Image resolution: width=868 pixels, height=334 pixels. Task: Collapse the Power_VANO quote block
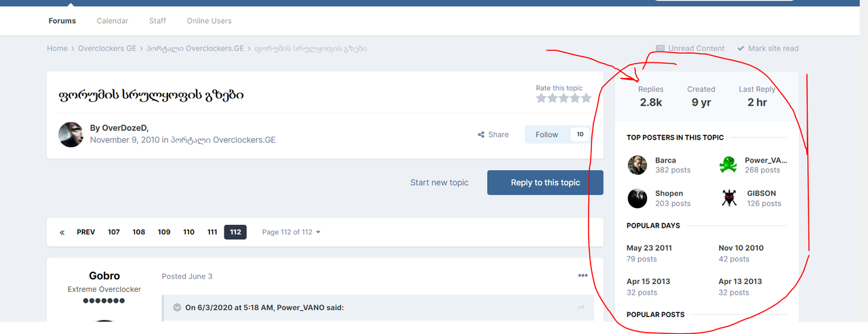click(177, 308)
